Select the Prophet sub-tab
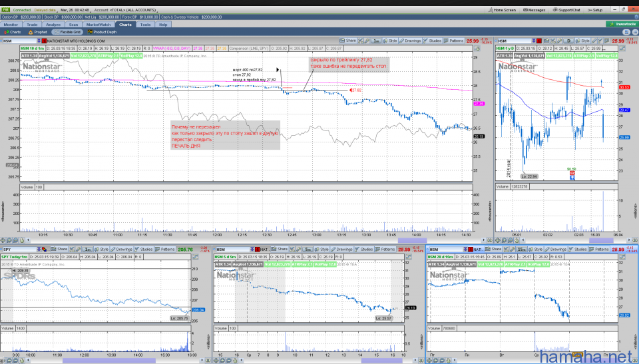Viewport: 639px width, 364px height. [x=38, y=32]
